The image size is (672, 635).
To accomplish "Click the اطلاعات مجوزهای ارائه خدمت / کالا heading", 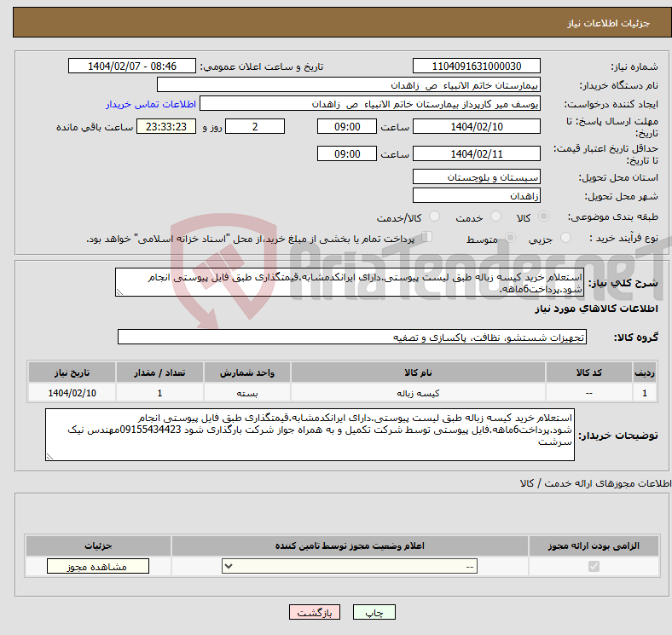I will [x=595, y=483].
